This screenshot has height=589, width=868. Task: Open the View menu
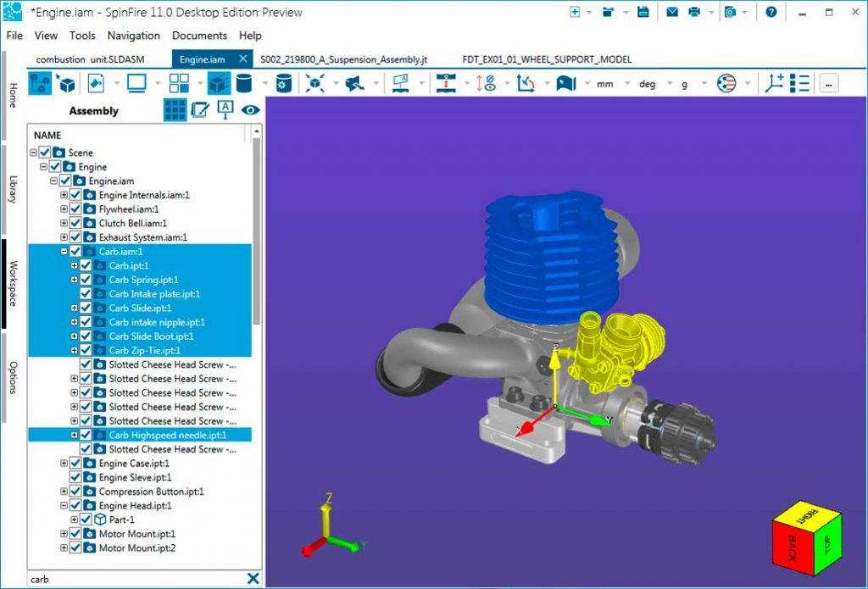pos(46,36)
